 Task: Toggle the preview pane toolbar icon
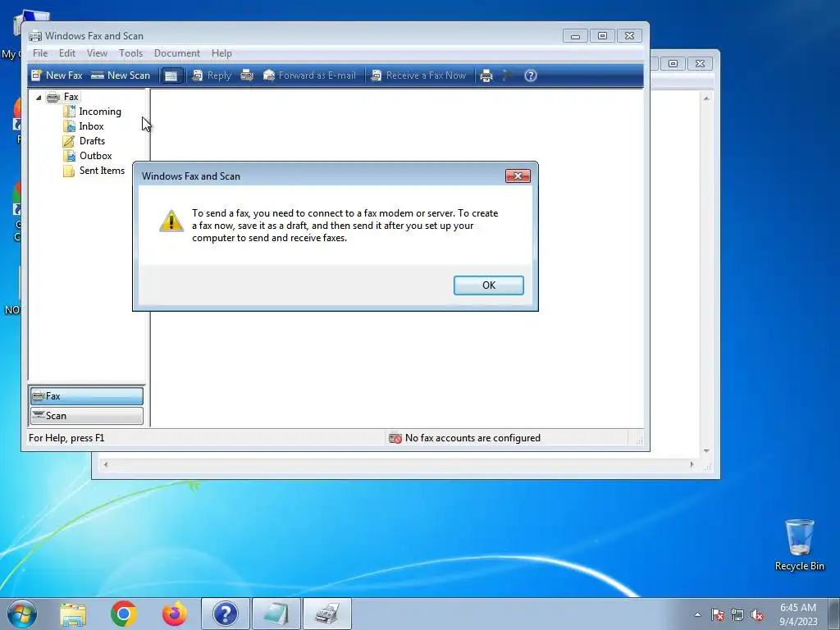171,75
